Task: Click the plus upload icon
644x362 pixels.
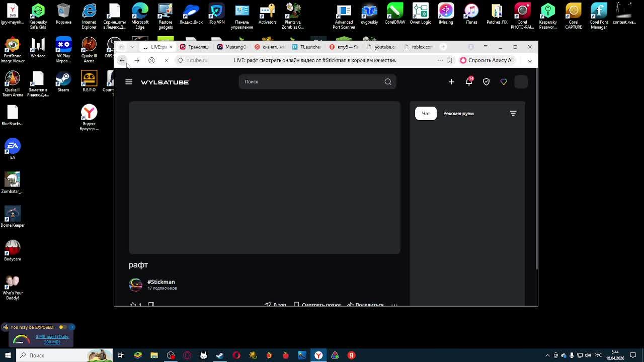Action: 451,82
